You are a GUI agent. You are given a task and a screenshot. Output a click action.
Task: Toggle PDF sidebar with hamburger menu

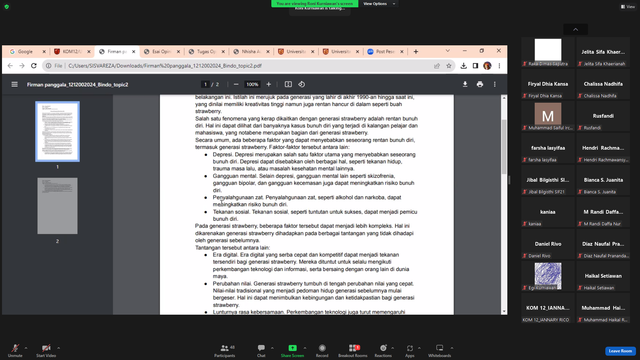pos(15,84)
